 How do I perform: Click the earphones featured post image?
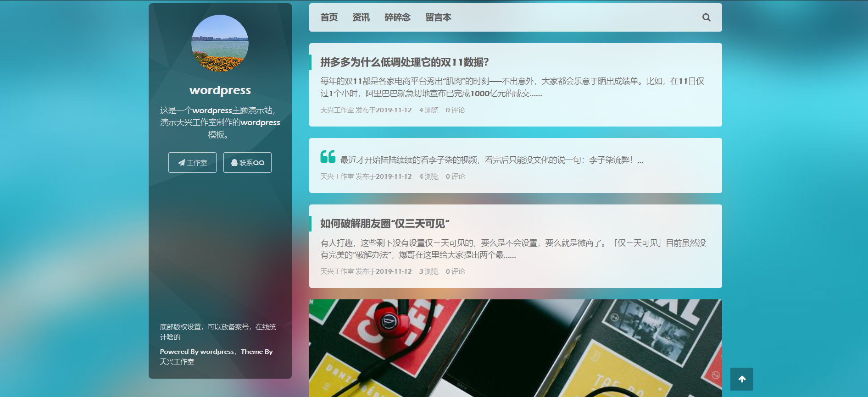515,347
